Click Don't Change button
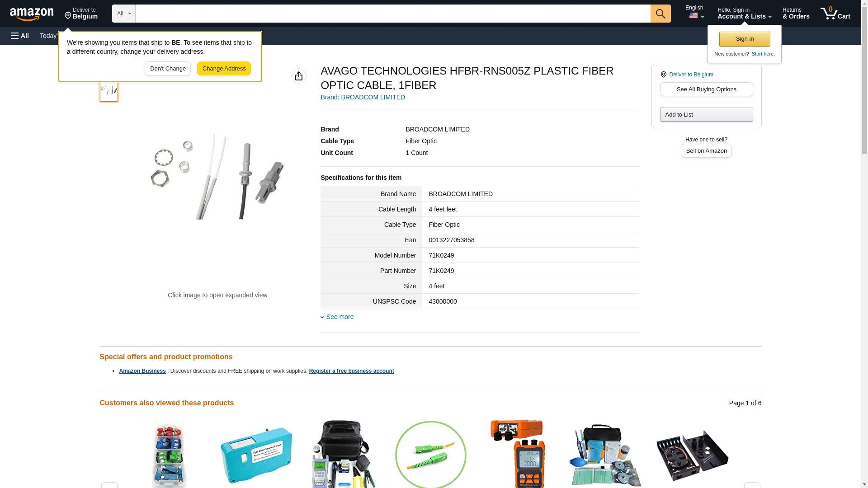The image size is (868, 488). coord(168,69)
